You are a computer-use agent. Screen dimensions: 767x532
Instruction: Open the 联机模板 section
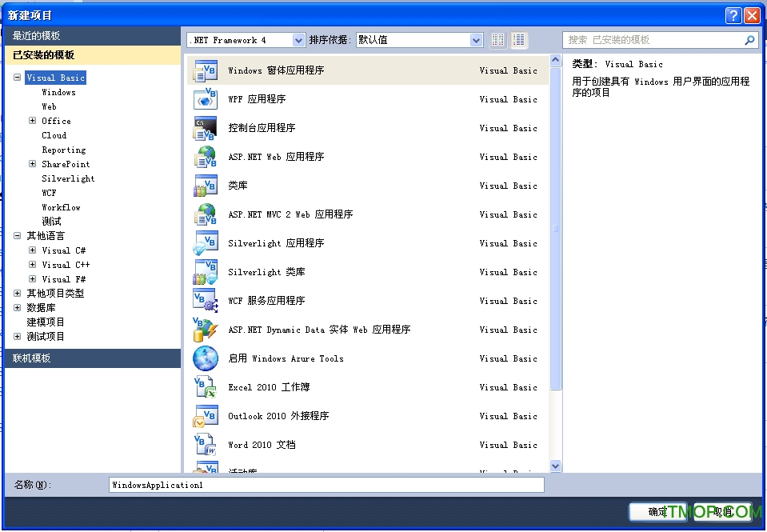point(93,358)
